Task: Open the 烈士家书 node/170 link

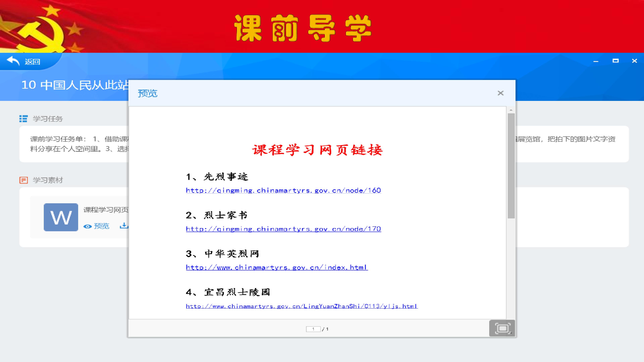Action: (x=283, y=229)
